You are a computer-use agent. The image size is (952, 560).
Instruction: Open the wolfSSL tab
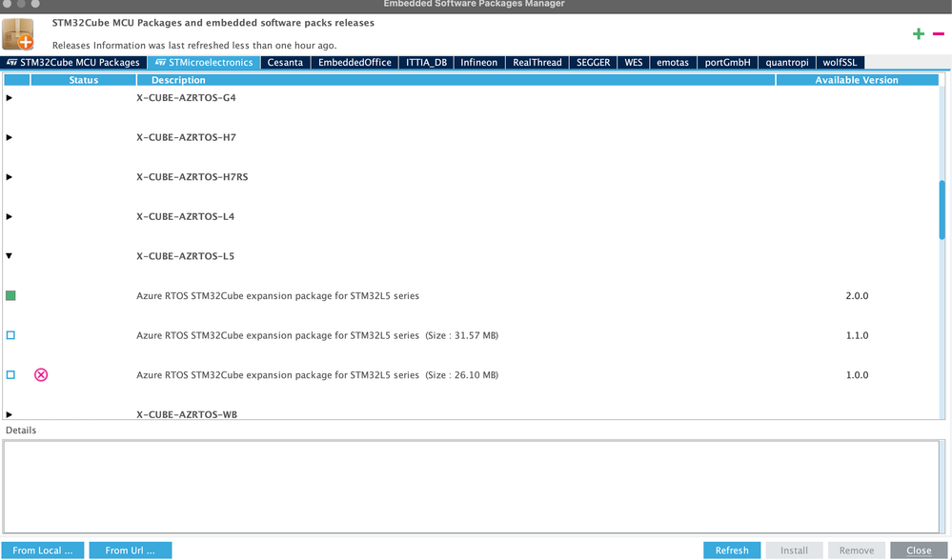[x=841, y=63]
